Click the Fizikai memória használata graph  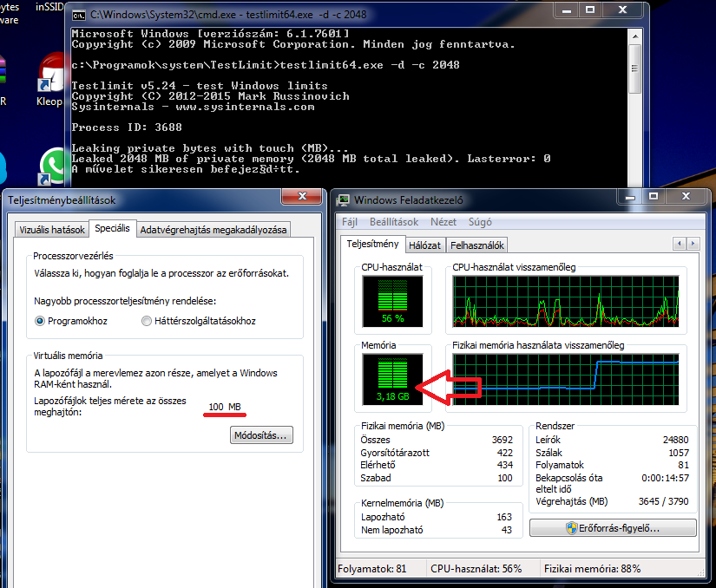click(566, 379)
